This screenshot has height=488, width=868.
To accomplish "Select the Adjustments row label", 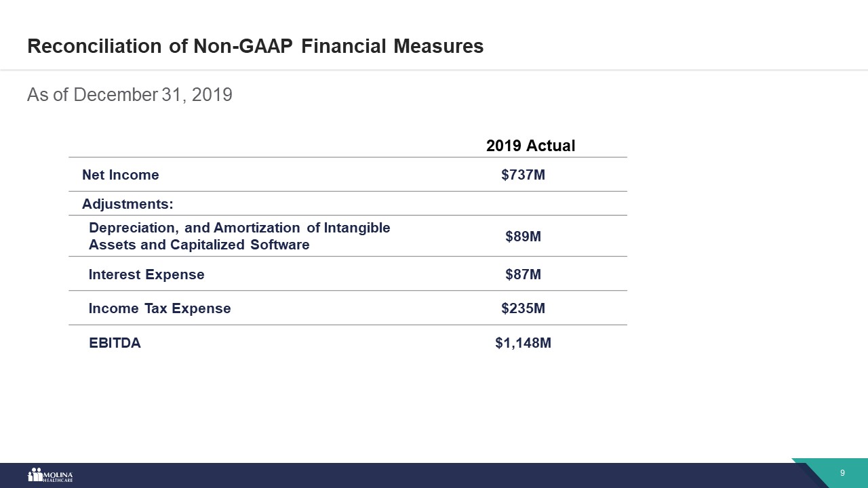I will click(x=127, y=204).
